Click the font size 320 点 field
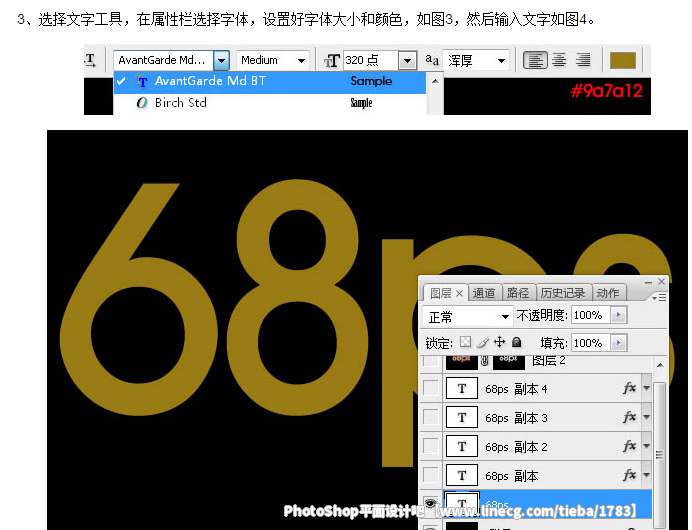 (x=369, y=60)
